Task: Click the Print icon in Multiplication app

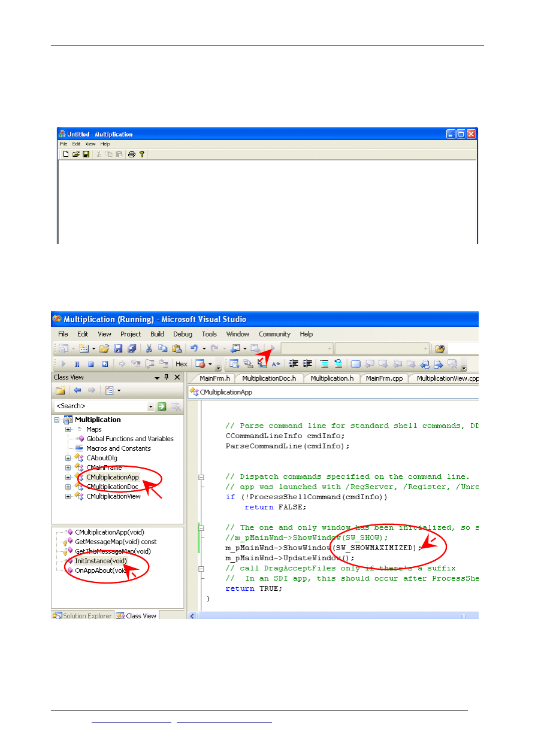Action: (132, 154)
